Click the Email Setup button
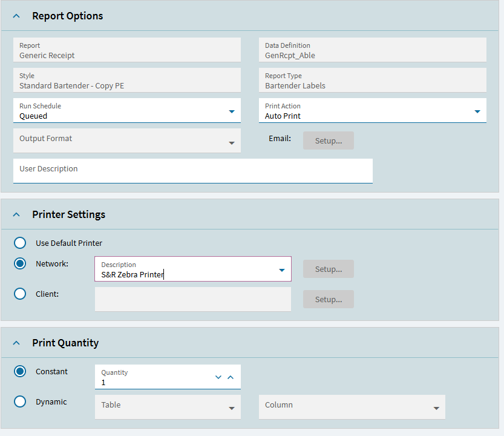 point(328,140)
